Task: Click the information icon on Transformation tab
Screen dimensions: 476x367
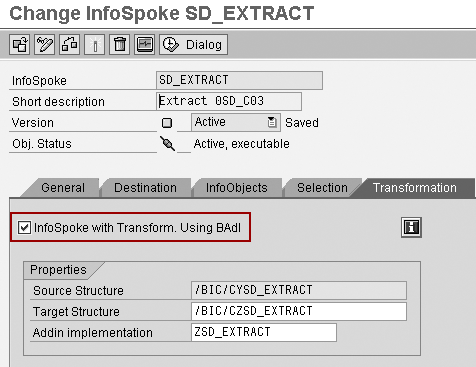Action: click(x=411, y=227)
